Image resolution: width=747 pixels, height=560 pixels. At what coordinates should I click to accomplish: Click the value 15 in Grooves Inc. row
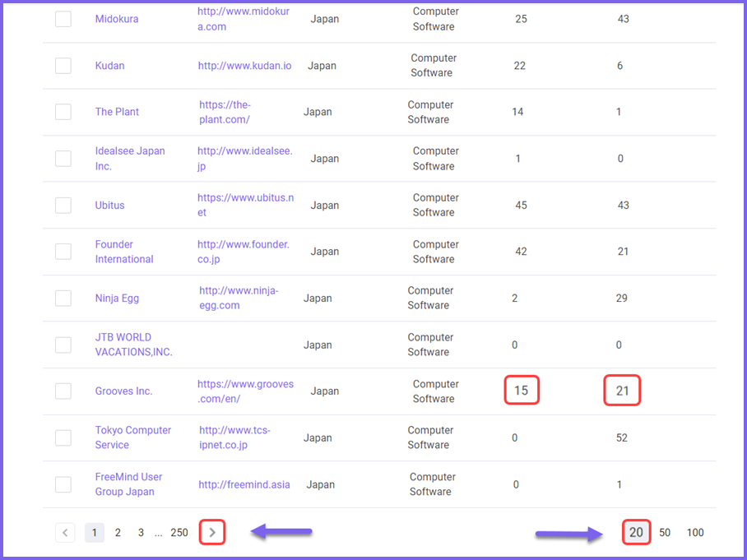522,391
